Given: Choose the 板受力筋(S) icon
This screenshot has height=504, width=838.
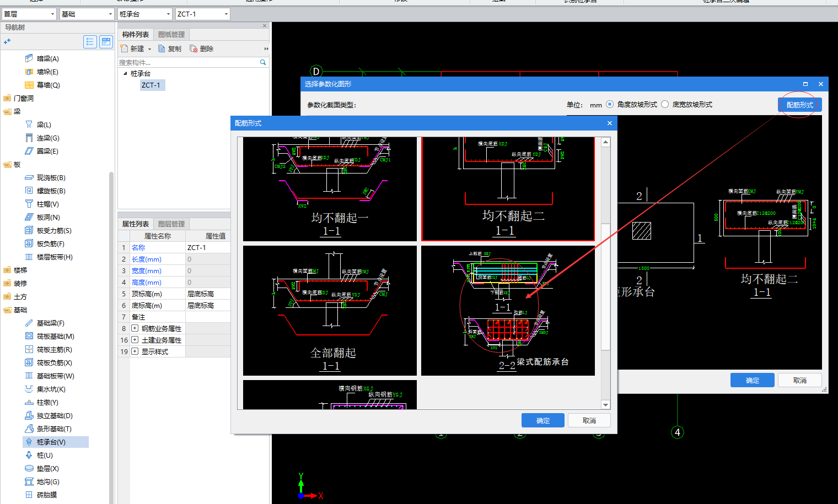Looking at the screenshot, I should click(29, 230).
